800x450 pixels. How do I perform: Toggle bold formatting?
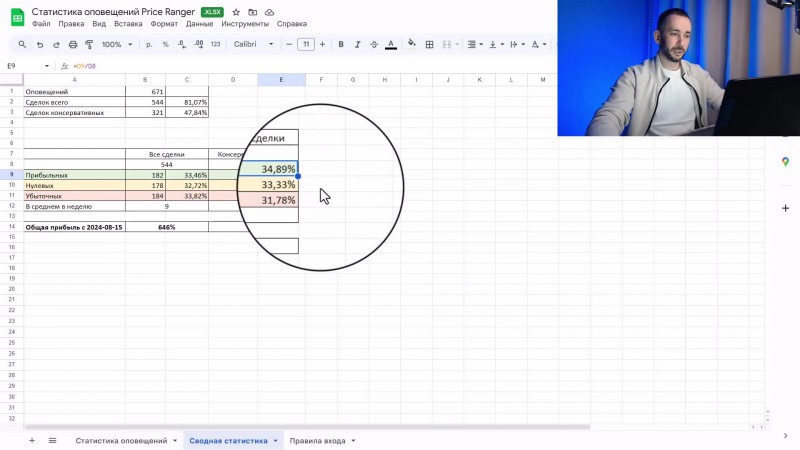pyautogui.click(x=341, y=44)
